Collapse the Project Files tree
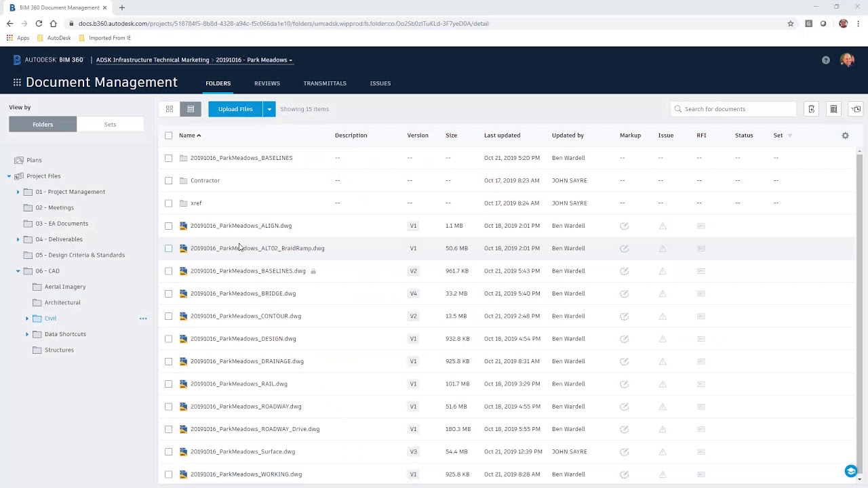Image resolution: width=868 pixels, height=488 pixels. (x=9, y=176)
